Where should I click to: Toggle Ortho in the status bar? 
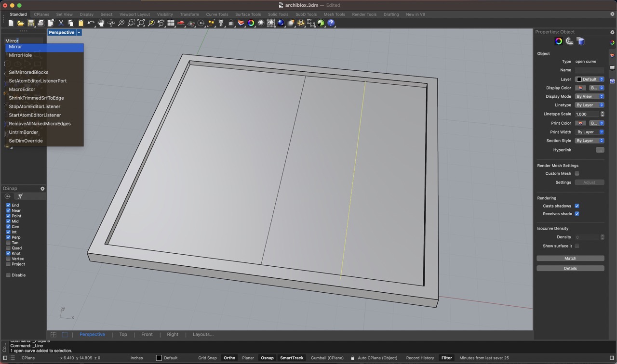[229, 358]
